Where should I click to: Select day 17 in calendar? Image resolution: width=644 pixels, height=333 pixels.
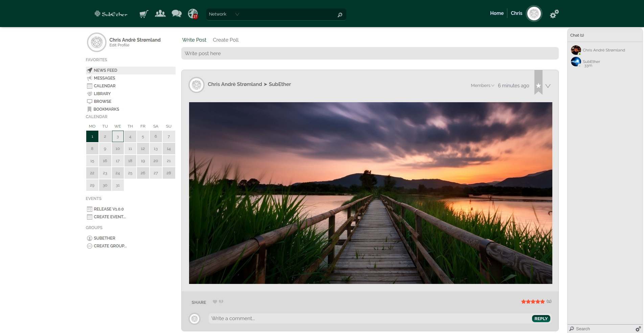coord(118,161)
